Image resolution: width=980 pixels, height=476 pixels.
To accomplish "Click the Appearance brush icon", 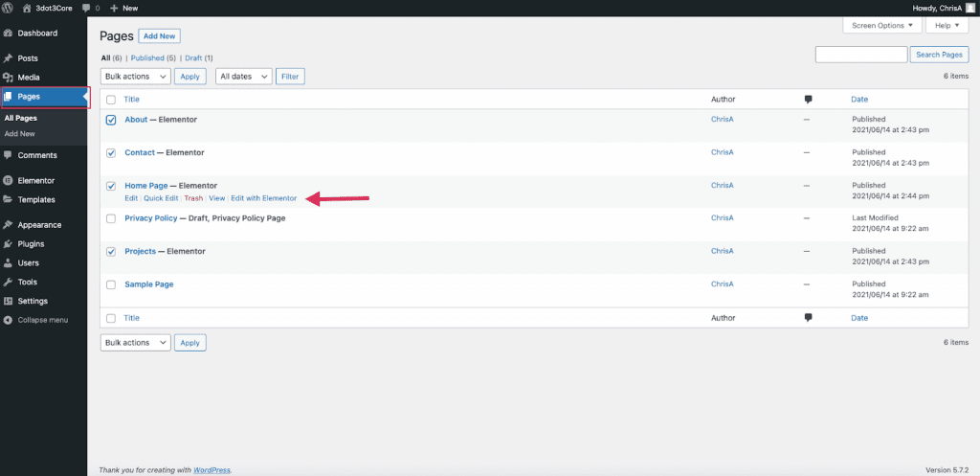I will point(9,225).
